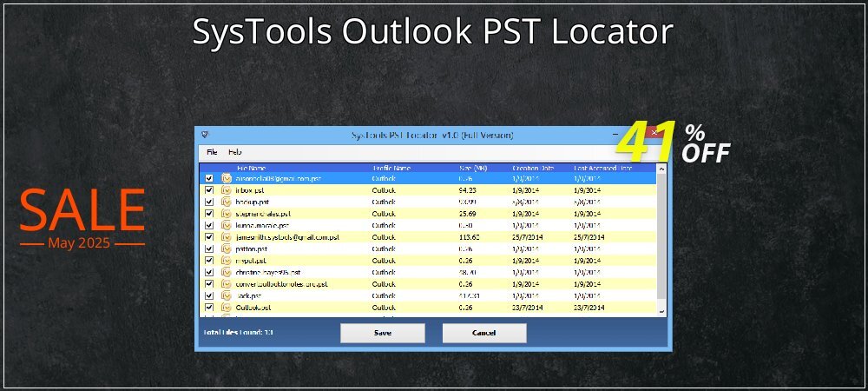Click the SysTools app icon in title bar
Screen dimensions: 868x391
(205, 135)
